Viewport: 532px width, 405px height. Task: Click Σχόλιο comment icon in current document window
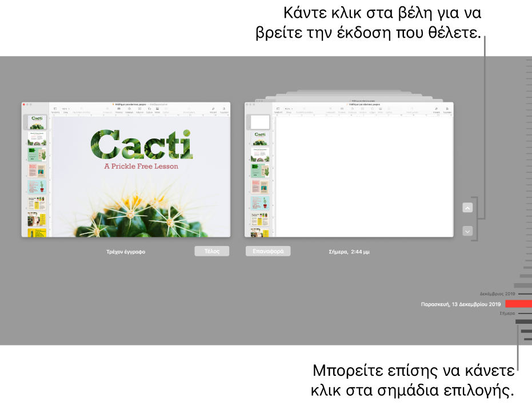click(166, 109)
